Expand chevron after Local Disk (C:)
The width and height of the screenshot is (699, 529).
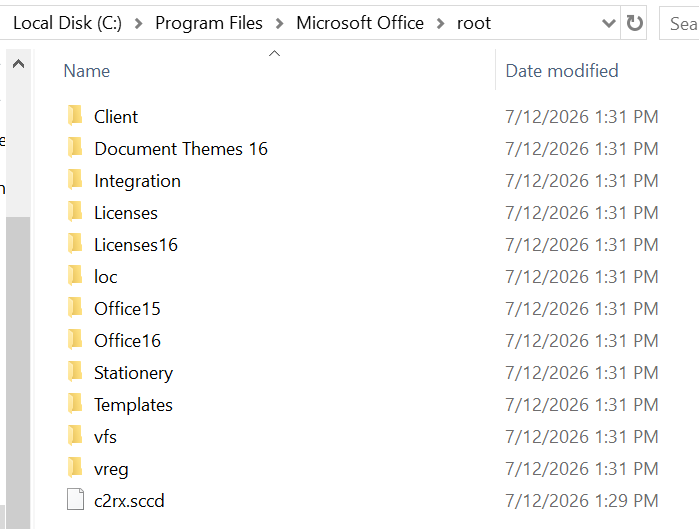(139, 24)
